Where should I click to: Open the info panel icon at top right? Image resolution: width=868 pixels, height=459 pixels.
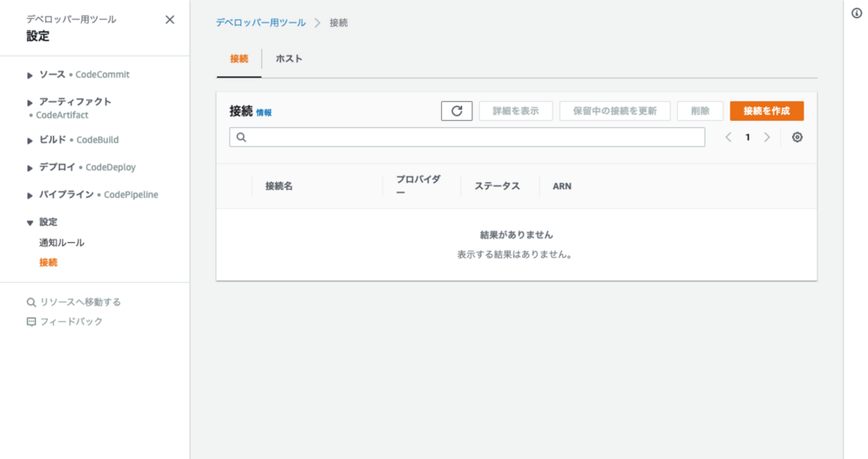click(x=857, y=13)
